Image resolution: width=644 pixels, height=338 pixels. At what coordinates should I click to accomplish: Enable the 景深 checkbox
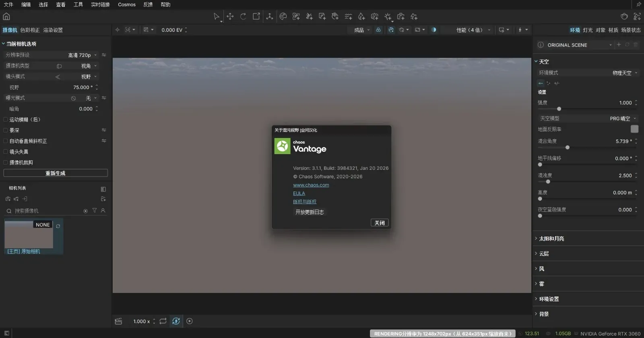click(6, 130)
